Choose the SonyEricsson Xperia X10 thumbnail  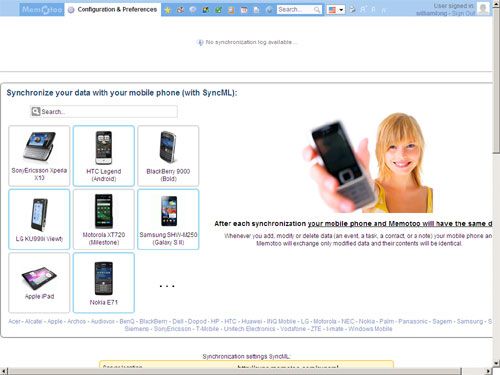[39, 156]
